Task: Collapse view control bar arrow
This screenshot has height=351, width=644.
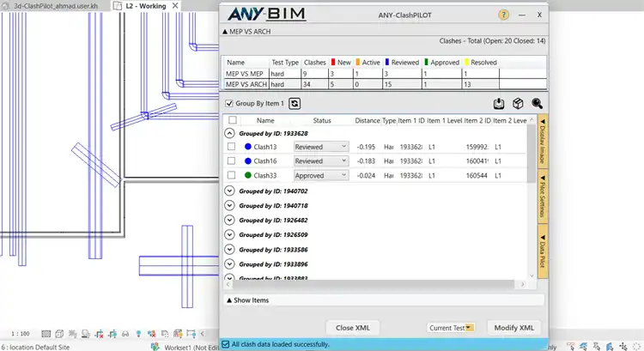Action: click(202, 334)
